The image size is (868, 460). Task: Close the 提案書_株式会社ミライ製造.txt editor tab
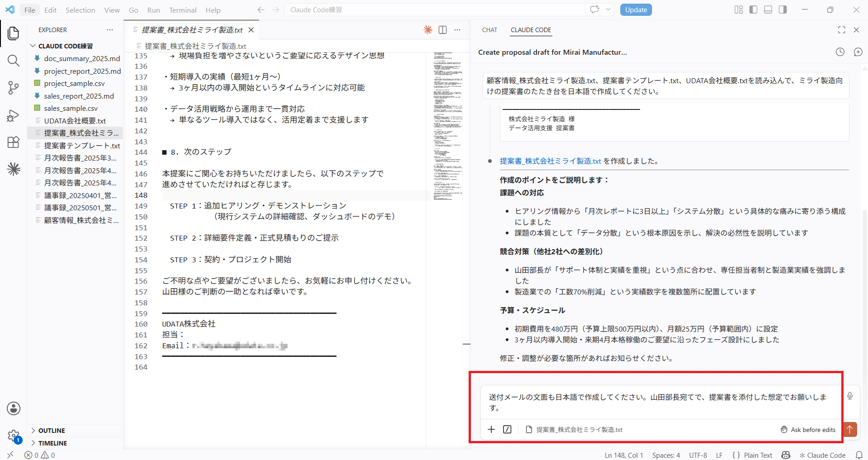[251, 30]
